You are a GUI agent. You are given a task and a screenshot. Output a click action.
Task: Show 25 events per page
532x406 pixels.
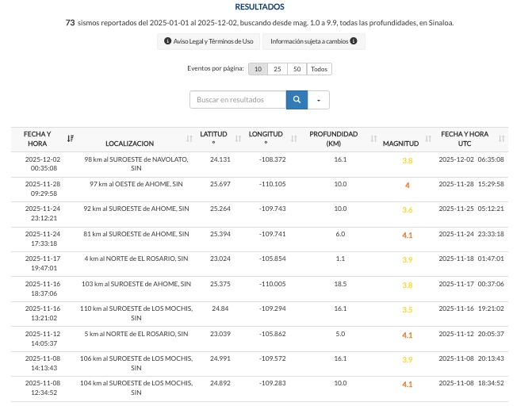(x=277, y=69)
